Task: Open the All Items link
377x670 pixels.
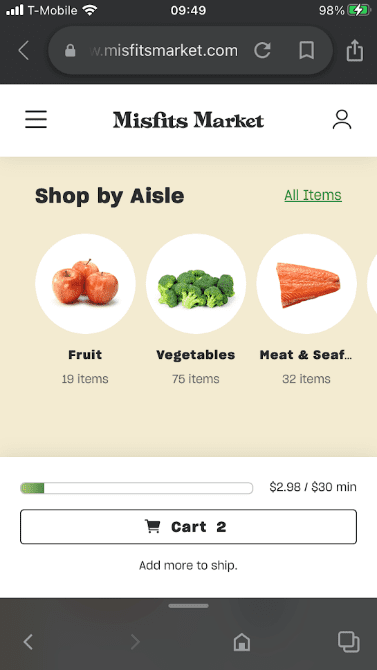Action: coord(313,195)
